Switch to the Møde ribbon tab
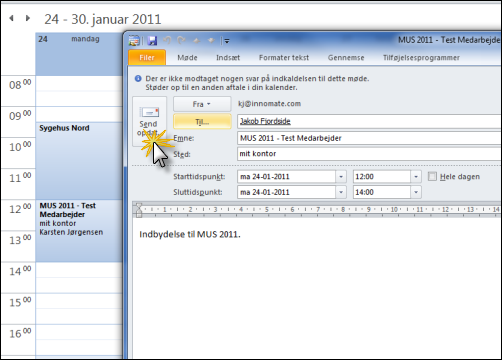This screenshot has width=502, height=360. [187, 58]
